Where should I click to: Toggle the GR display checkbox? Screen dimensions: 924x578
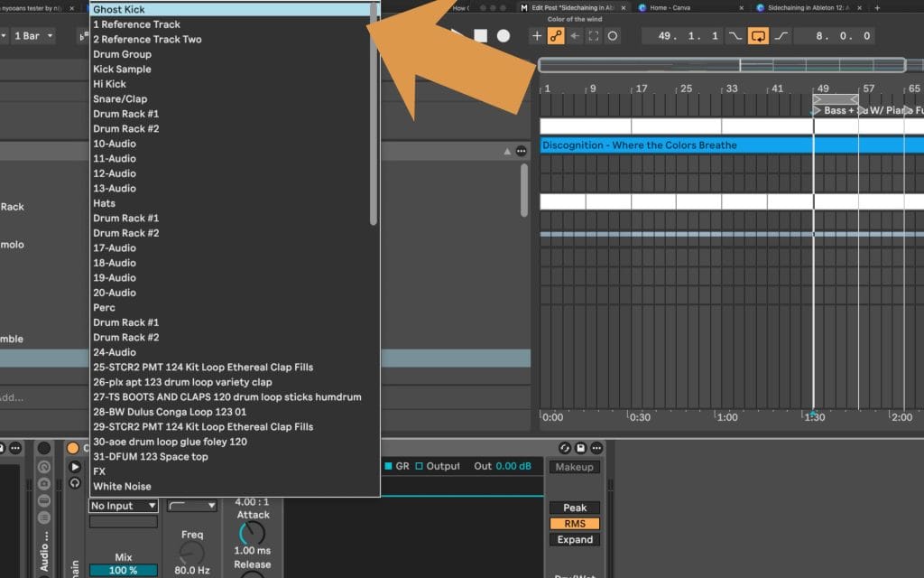pos(388,466)
